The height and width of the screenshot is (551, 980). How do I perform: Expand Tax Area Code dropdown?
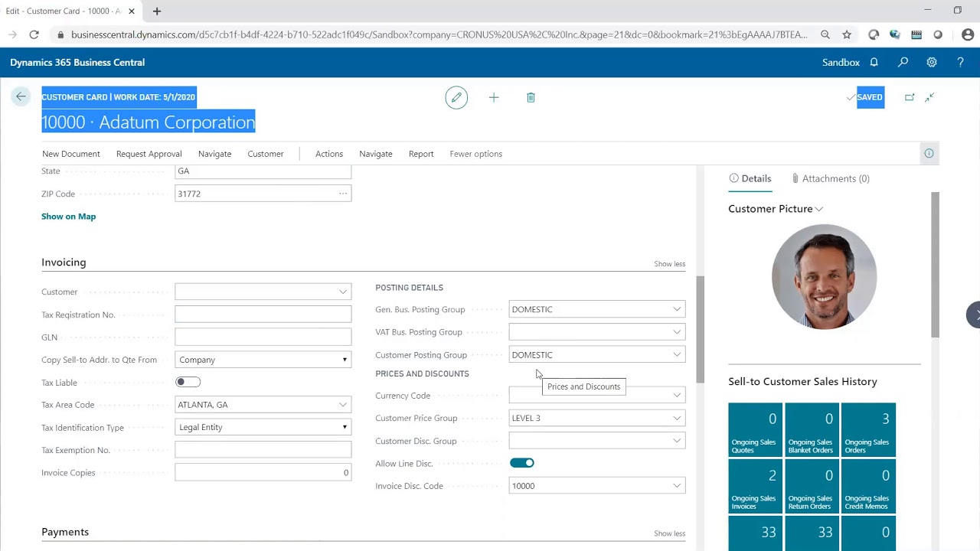click(x=343, y=405)
